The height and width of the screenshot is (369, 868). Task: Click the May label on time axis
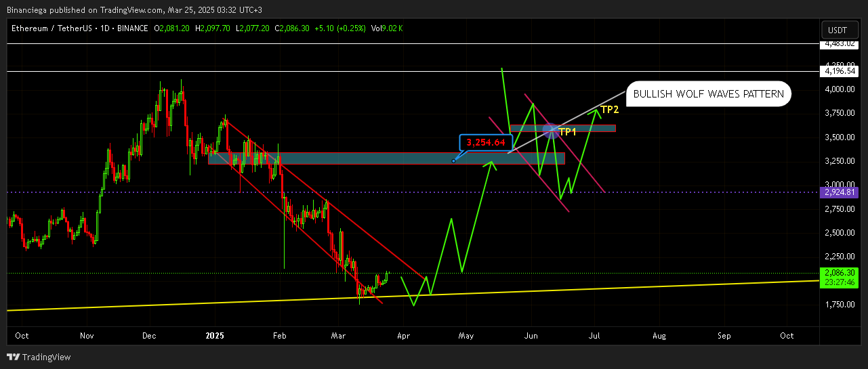pyautogui.click(x=466, y=335)
